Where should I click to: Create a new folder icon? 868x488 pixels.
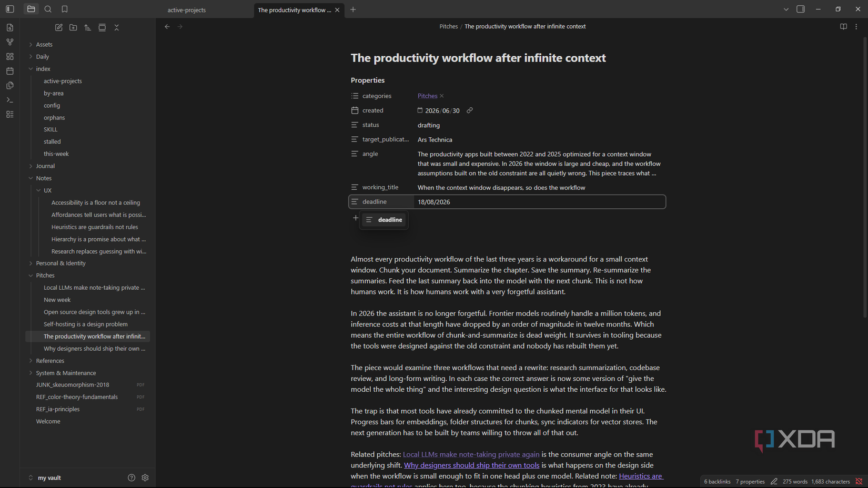pos(73,27)
